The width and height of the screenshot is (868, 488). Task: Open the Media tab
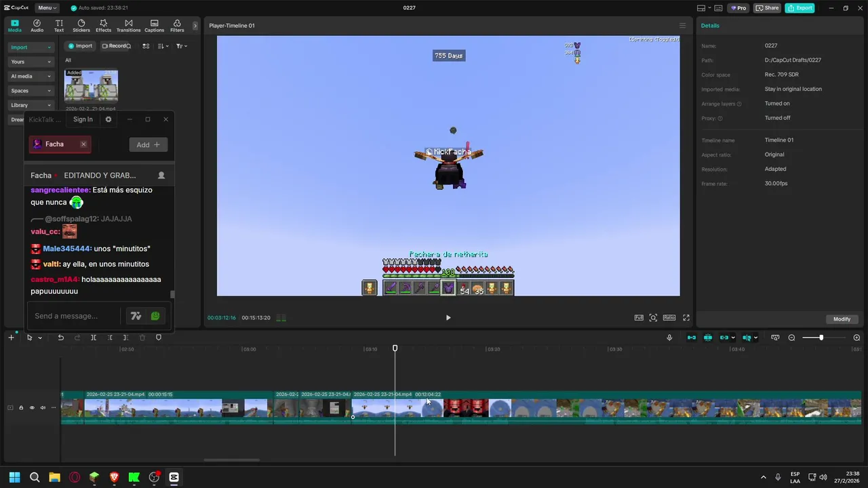[x=14, y=26]
